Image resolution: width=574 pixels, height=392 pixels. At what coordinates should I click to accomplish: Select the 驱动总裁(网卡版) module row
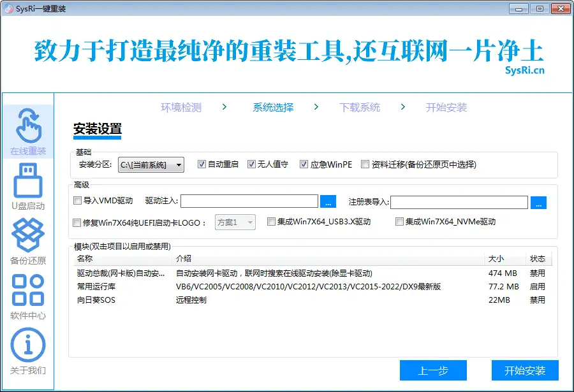313,273
